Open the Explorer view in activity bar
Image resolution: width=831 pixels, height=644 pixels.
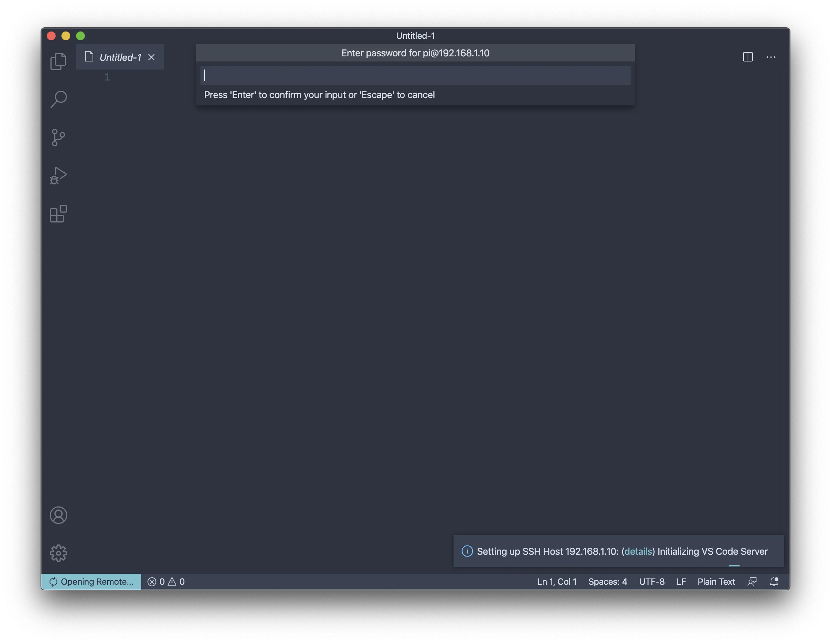[x=58, y=61]
